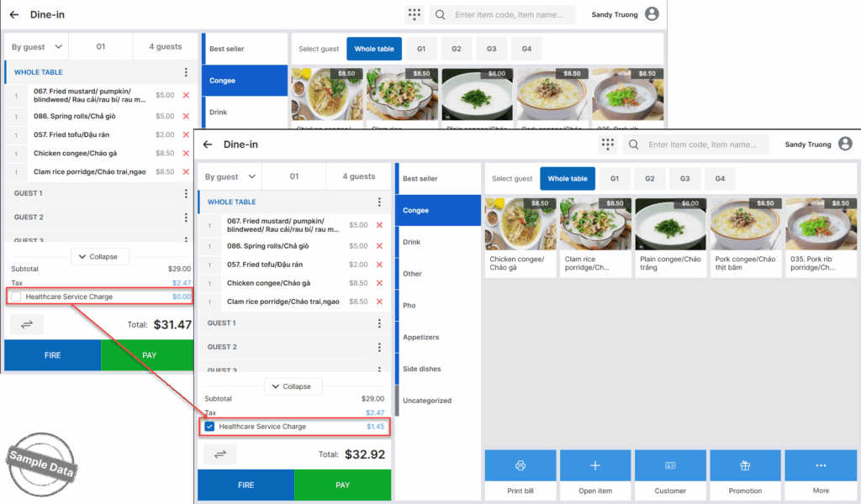The width and height of the screenshot is (861, 504).
Task: Select guest G4 in front window
Action: (x=720, y=179)
